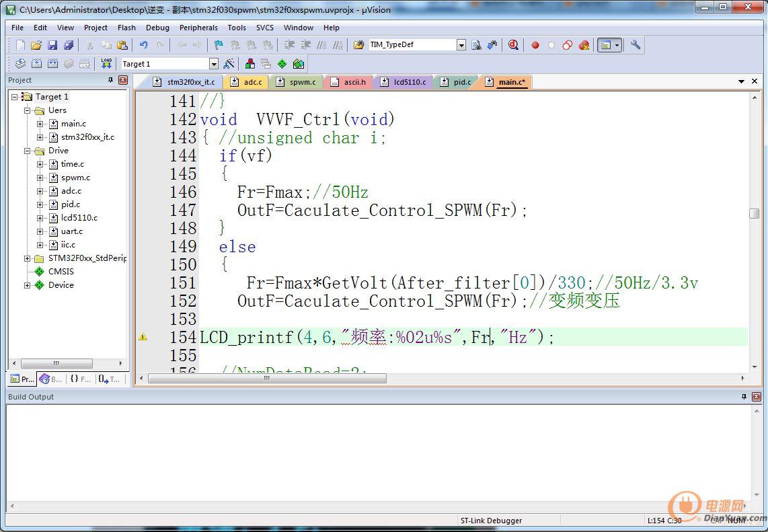
Task: Indent the selected lines
Action: [289, 45]
